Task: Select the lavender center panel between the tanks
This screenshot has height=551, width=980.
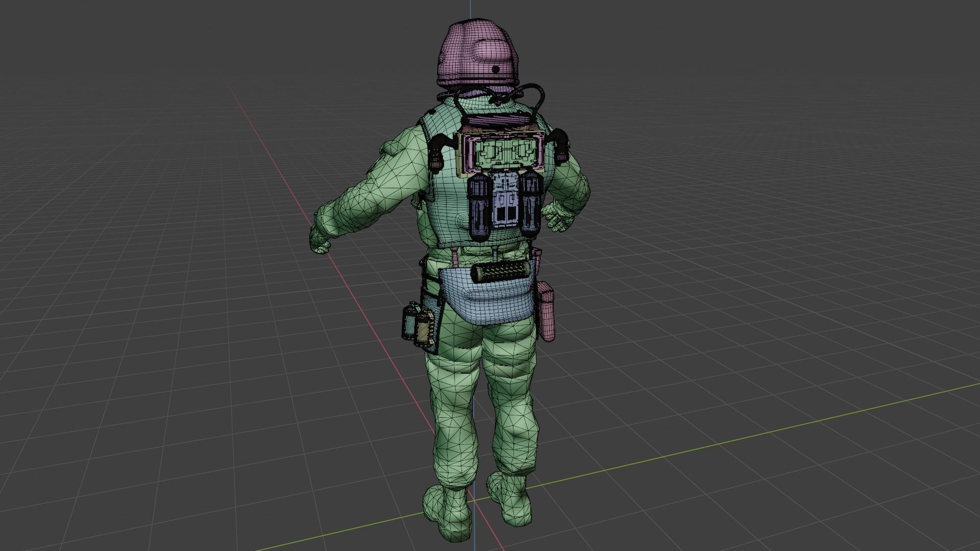Action: pos(505,199)
